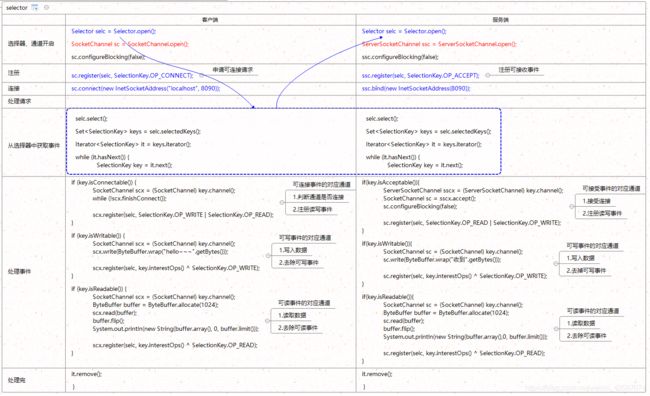This screenshot has width=650, height=396.
Task: Click scx.register line with OP_WRITE | OP_READ
Action: (183, 215)
